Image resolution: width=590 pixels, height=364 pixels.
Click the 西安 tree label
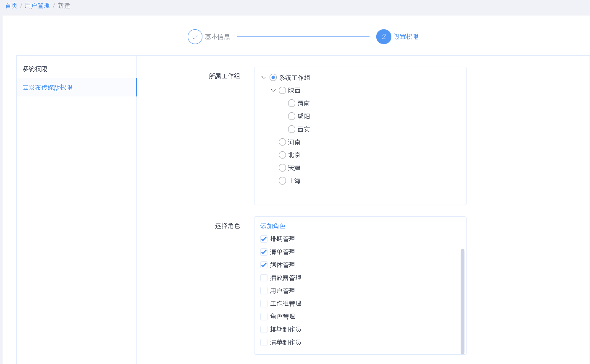coord(304,129)
